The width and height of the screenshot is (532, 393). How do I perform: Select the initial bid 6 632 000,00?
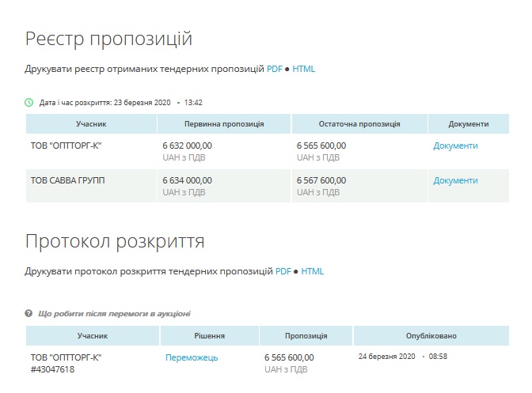click(188, 145)
